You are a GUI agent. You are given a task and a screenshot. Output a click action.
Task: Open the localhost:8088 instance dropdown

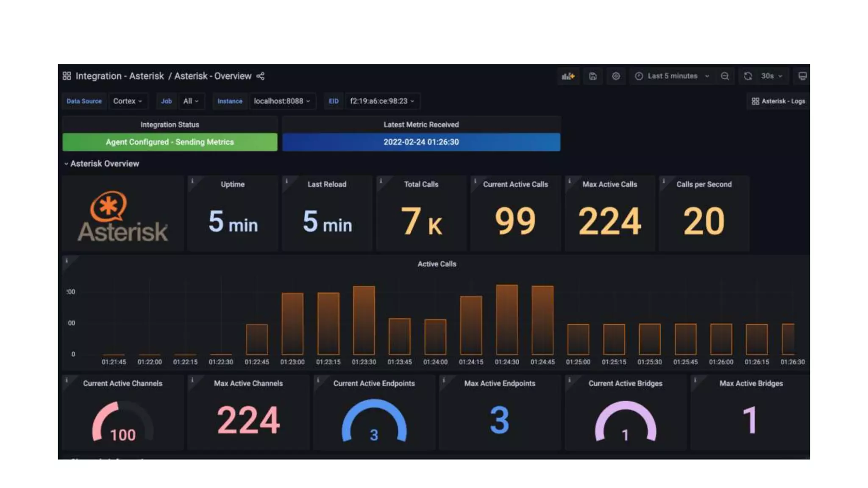pyautogui.click(x=282, y=101)
